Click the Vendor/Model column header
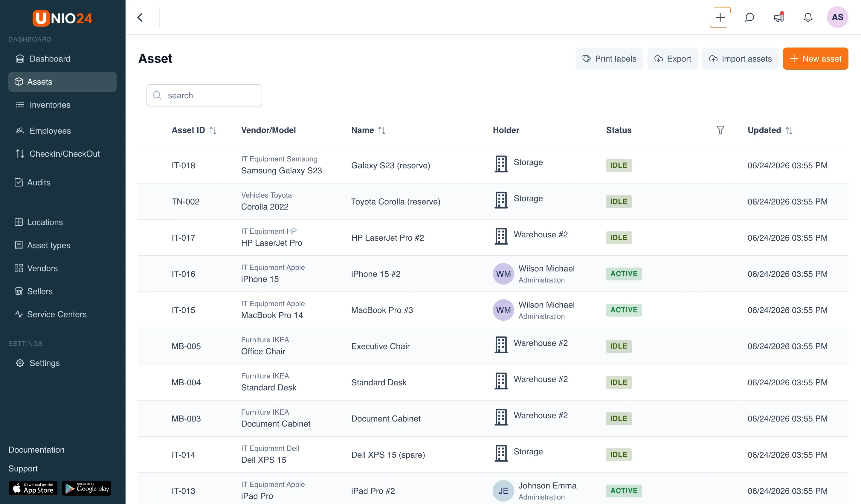This screenshot has height=504, width=861. (268, 130)
